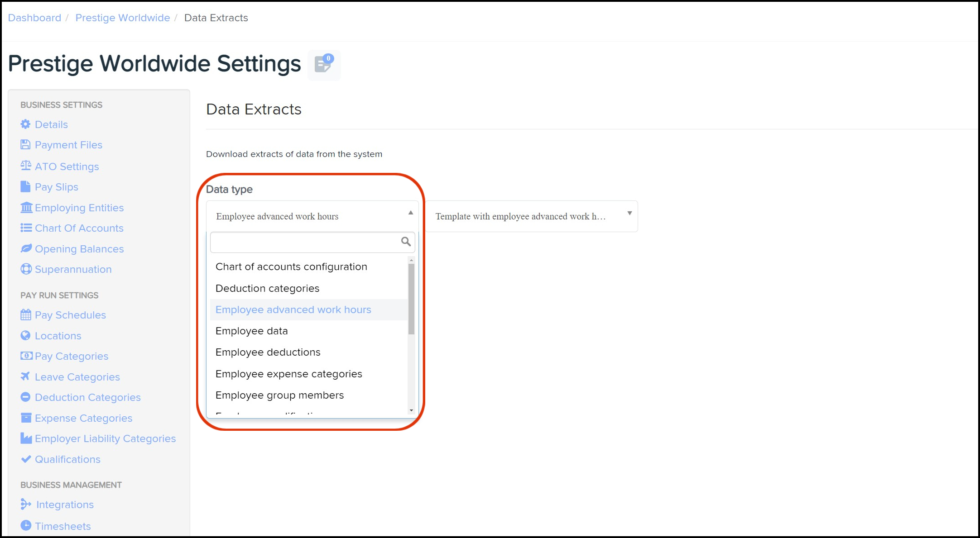Click the gear icon beside Details
Image resolution: width=980 pixels, height=538 pixels.
(26, 124)
